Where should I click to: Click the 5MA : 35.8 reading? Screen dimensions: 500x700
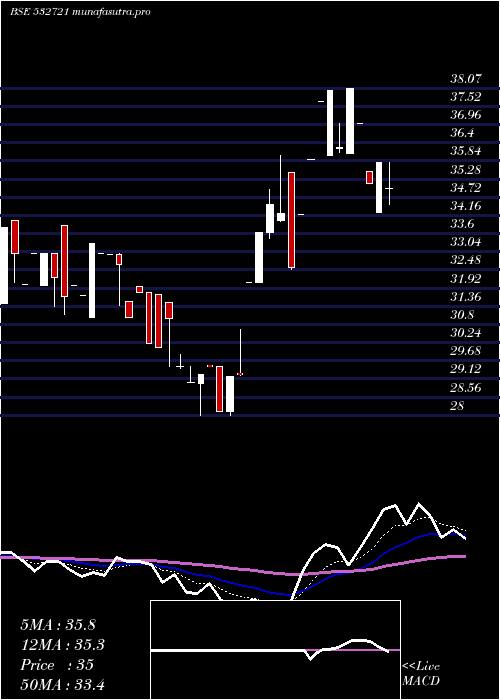[x=58, y=625]
